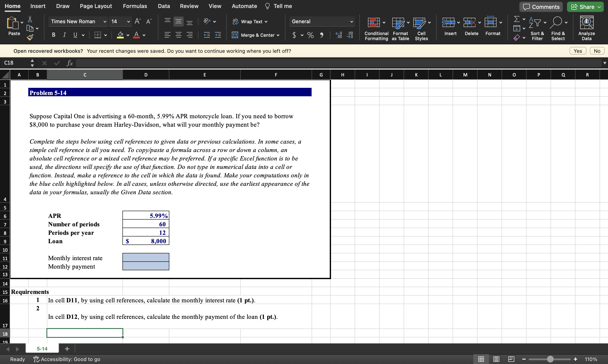Set Align Top vertical alignment

pos(167,21)
